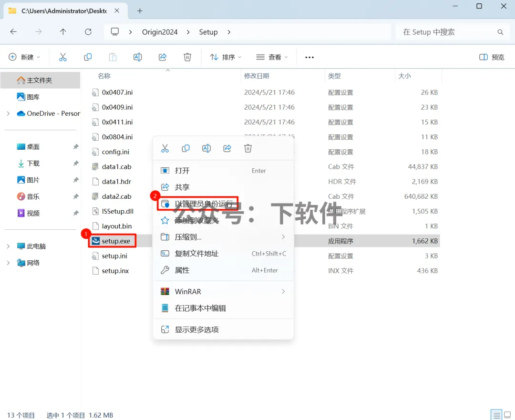The width and height of the screenshot is (515, 420).
Task: Sort by the Type (类型) column header
Action: pyautogui.click(x=334, y=76)
